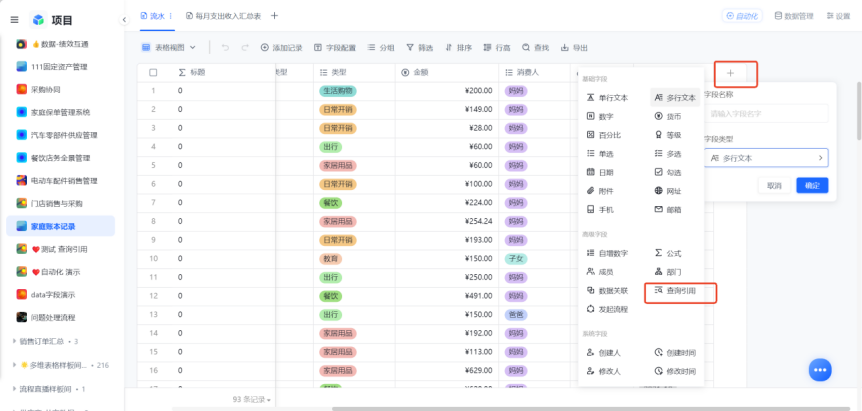Pick 创建人 system field
Screen dimensions: 862x411
[604, 353]
